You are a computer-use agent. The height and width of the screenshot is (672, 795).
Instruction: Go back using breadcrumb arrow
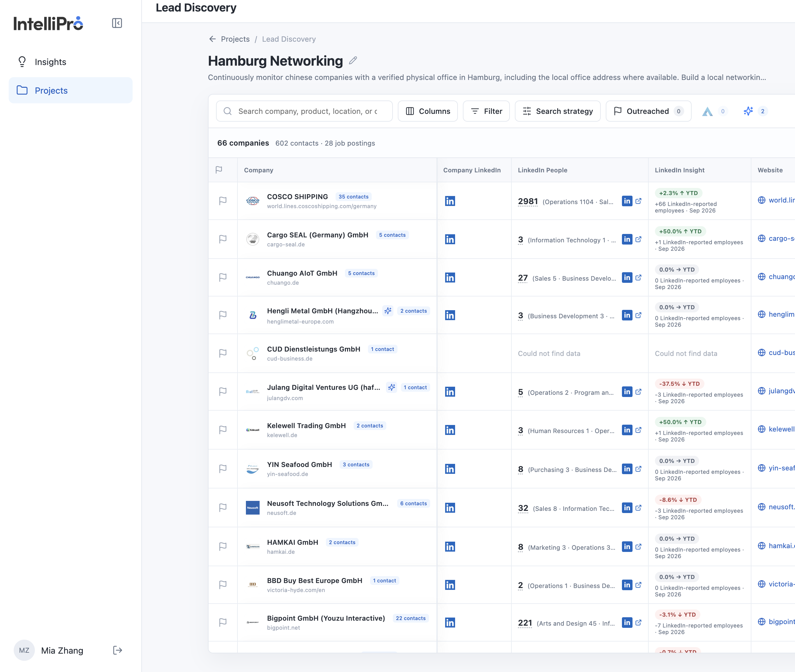212,39
